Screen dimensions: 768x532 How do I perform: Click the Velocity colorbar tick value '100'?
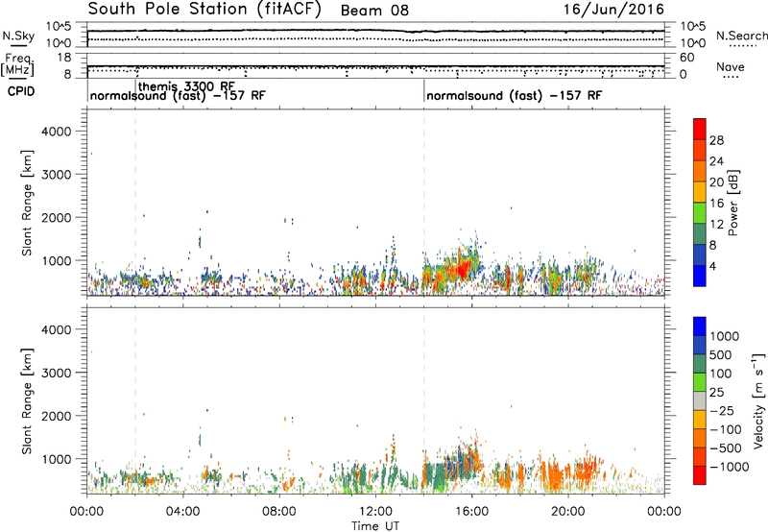(721, 374)
